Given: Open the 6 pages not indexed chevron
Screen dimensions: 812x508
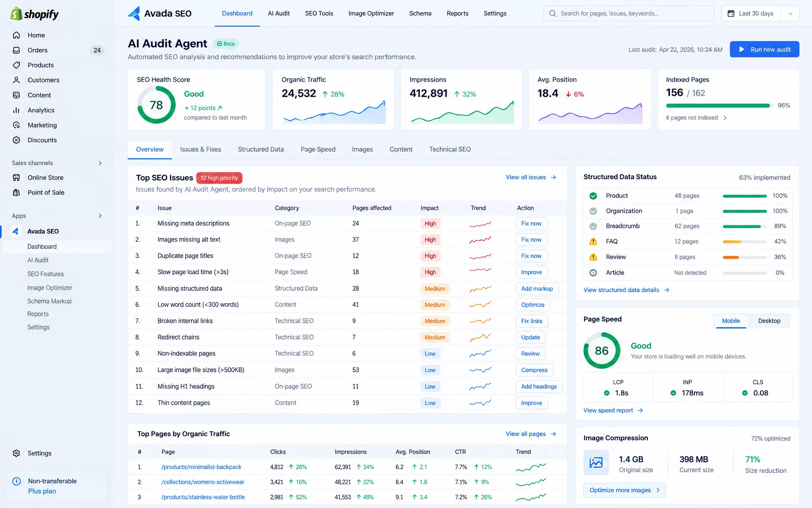Looking at the screenshot, I should click(725, 118).
